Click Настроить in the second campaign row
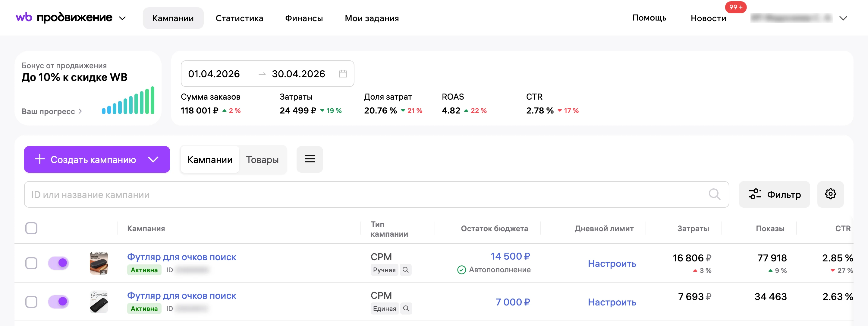Viewport: 868px width, 326px height. [x=612, y=302]
